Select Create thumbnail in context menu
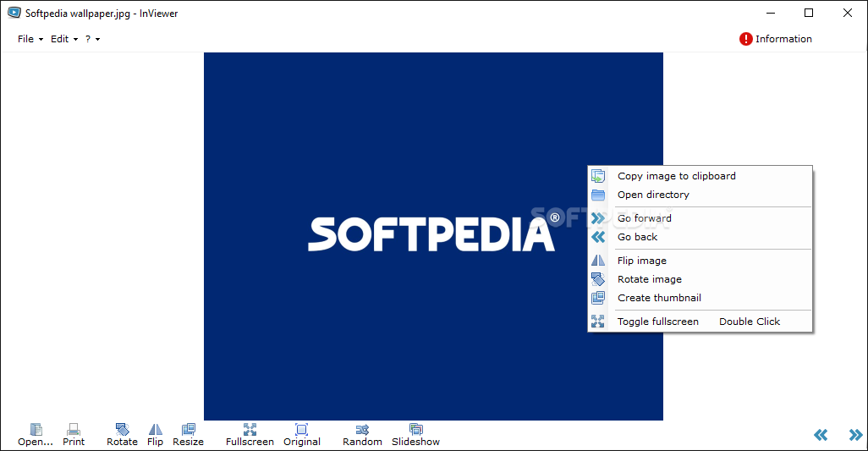 tap(700, 298)
